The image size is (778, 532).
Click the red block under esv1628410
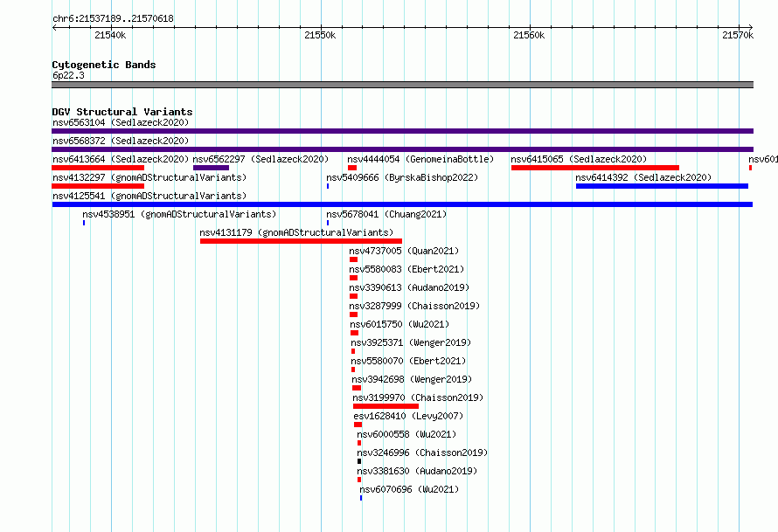(x=358, y=425)
